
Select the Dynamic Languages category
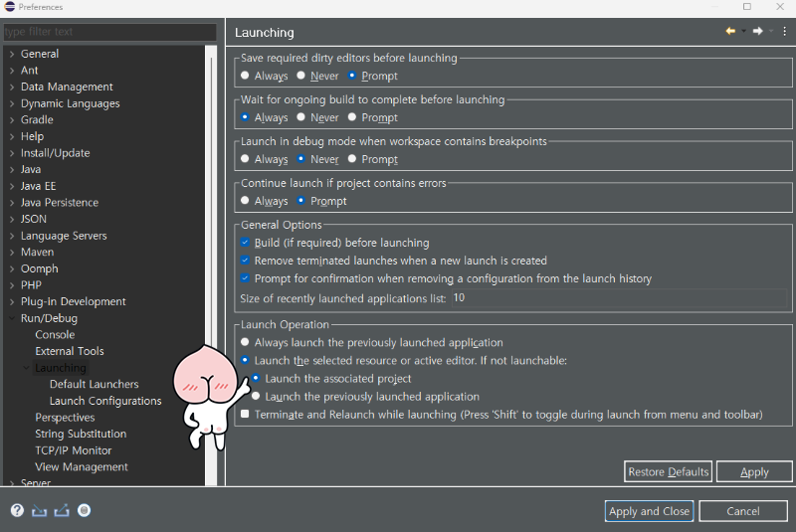click(70, 103)
